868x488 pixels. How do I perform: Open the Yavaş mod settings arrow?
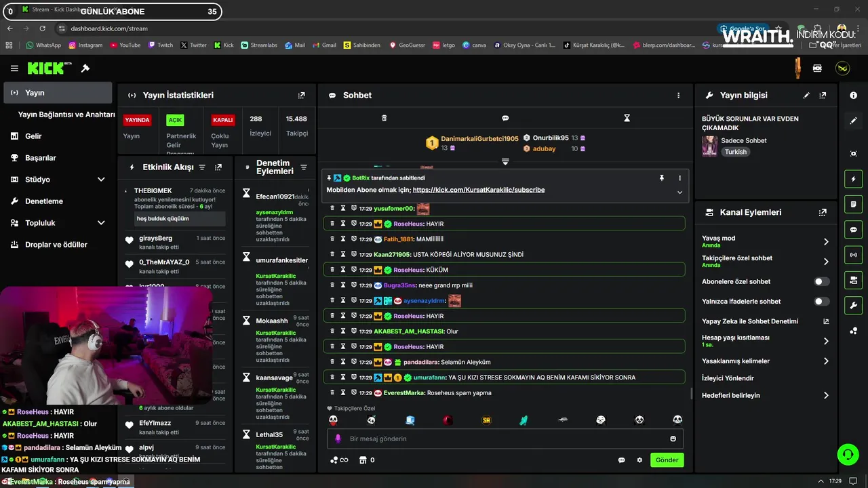coord(826,242)
